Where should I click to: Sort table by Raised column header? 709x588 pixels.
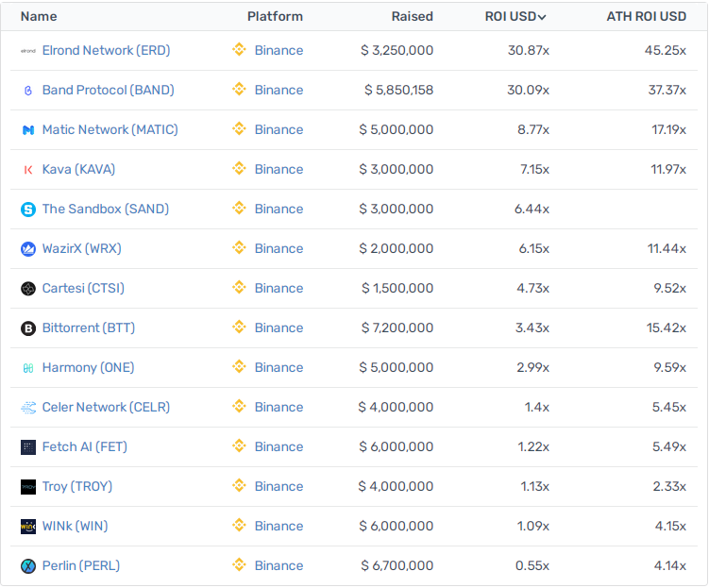pyautogui.click(x=412, y=17)
